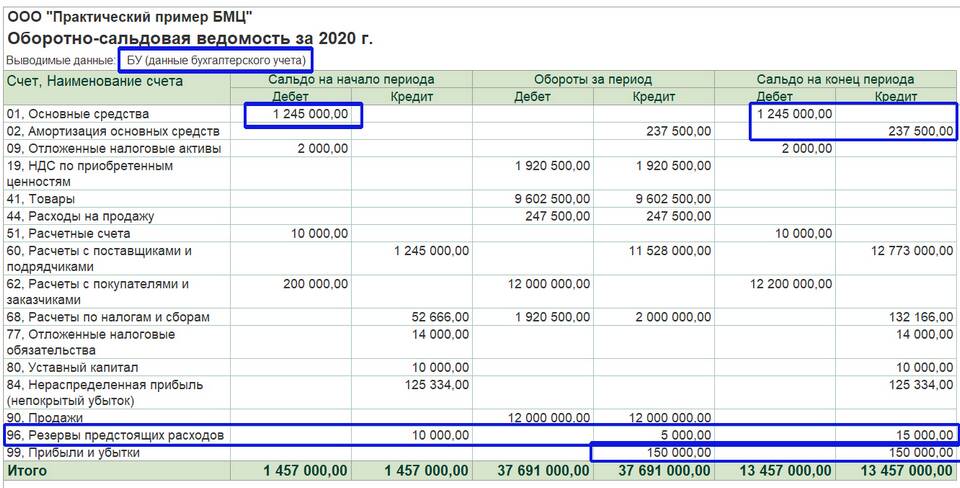Select '62, Расчеты с покупателями и заказчиками'
Screen dimensions: 960x488
[x=98, y=292]
